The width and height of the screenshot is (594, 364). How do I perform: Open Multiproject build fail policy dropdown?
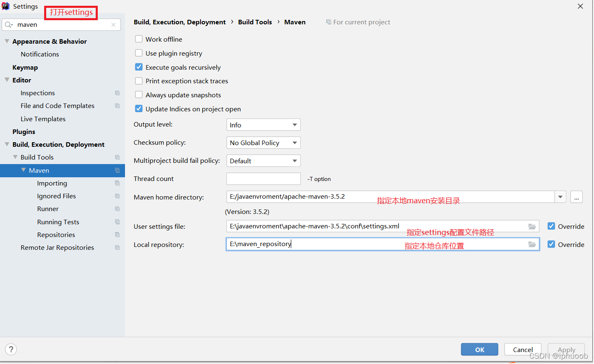264,161
